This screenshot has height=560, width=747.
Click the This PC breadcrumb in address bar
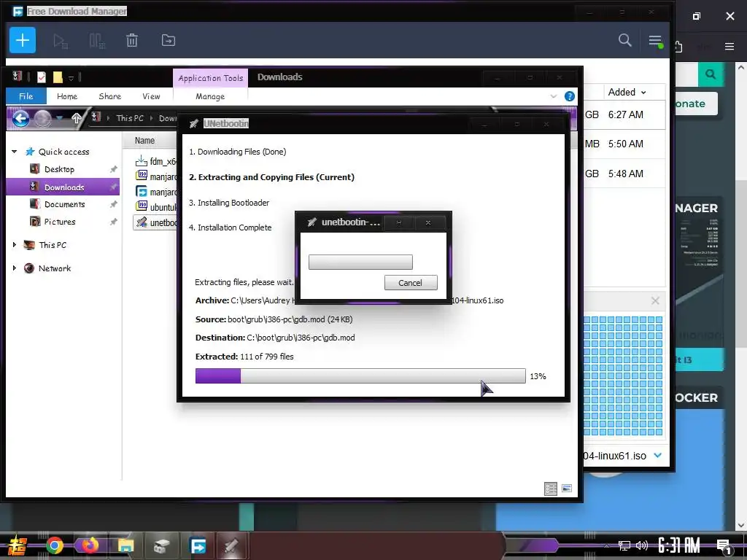[130, 118]
